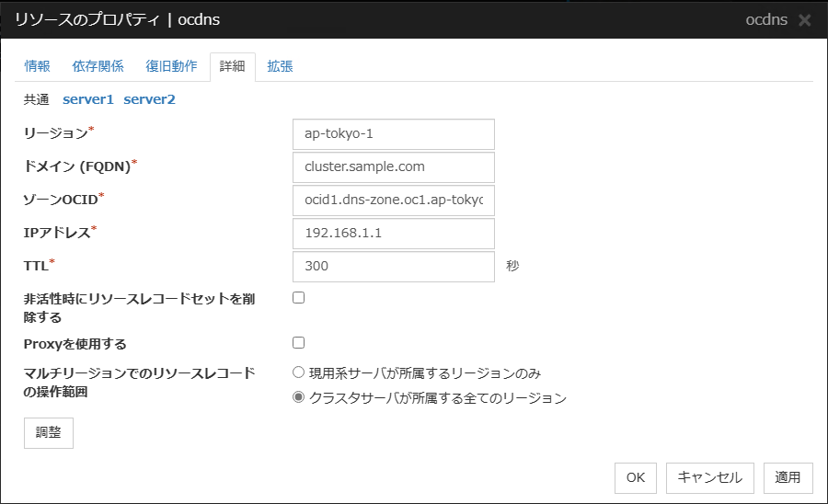Image resolution: width=828 pixels, height=504 pixels.
Task: Click the 適用 button
Action: [788, 477]
